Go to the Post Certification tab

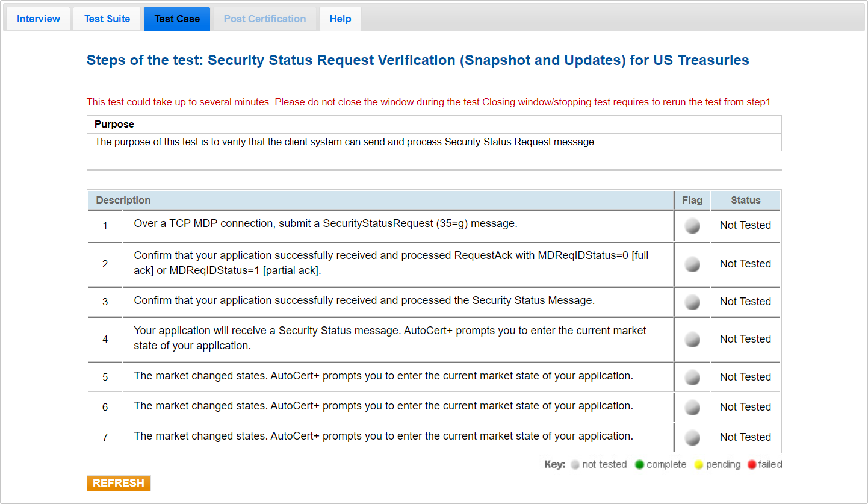pyautogui.click(x=265, y=19)
